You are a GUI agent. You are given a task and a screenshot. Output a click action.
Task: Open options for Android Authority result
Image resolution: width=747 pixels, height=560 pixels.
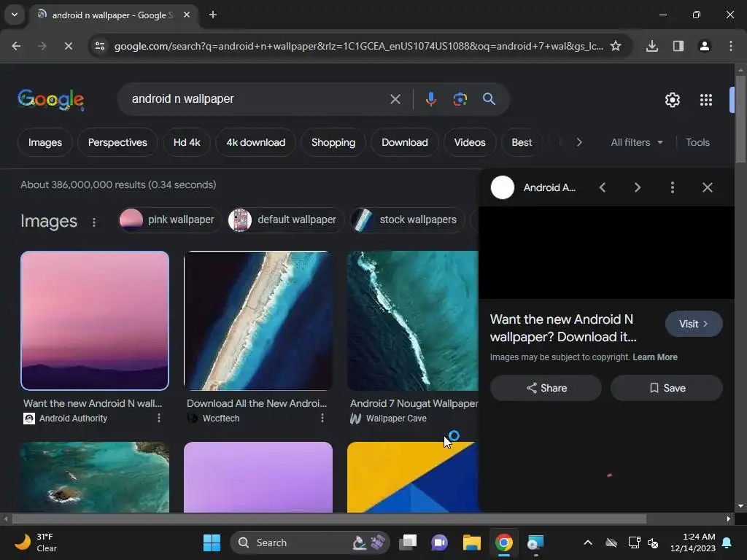(158, 418)
